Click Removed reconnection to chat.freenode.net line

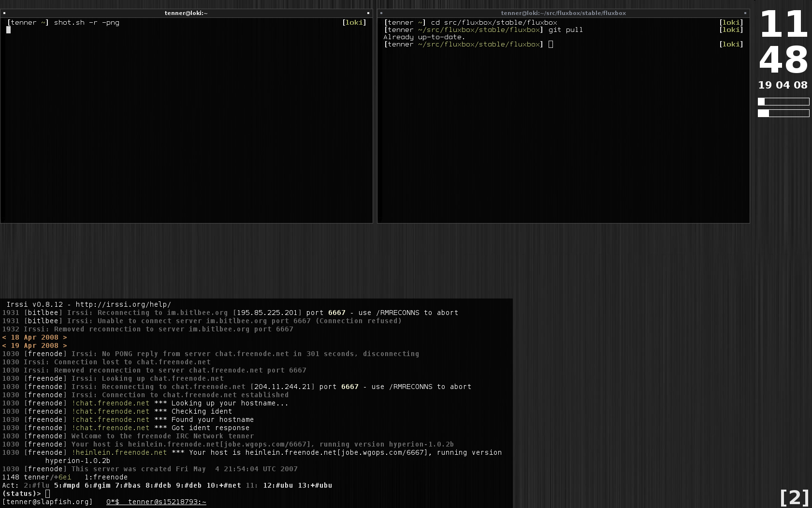tap(154, 371)
